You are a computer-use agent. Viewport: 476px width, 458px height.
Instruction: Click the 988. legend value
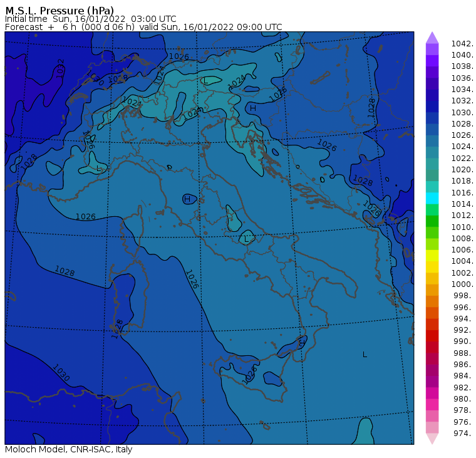463,353
